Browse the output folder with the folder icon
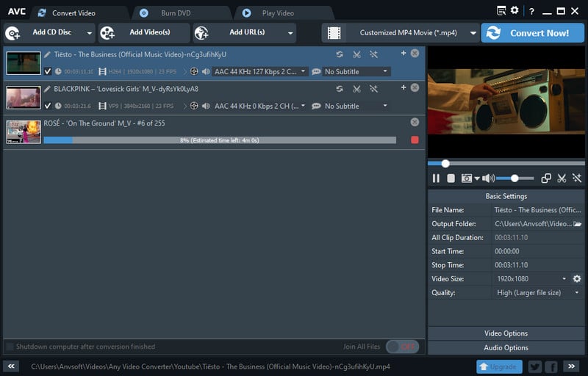The height and width of the screenshot is (376, 588). pos(578,224)
